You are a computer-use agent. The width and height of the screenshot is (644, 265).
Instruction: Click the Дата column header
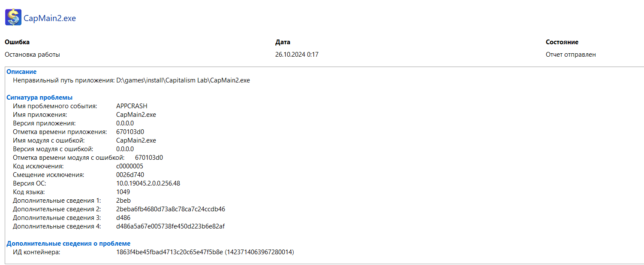283,42
